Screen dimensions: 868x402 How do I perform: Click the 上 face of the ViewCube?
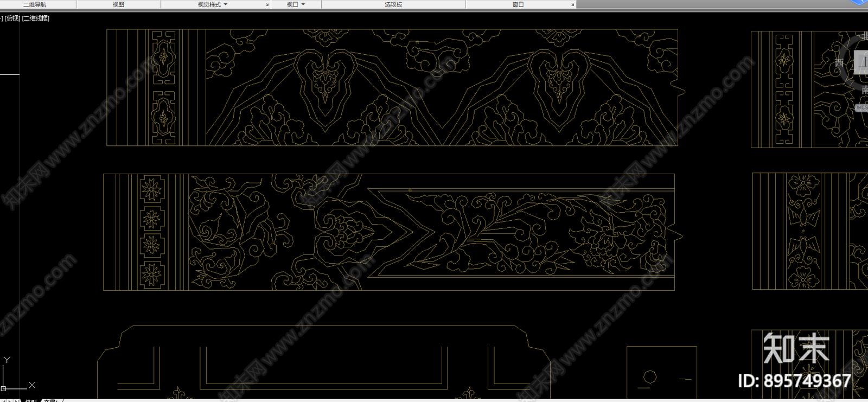pos(861,62)
